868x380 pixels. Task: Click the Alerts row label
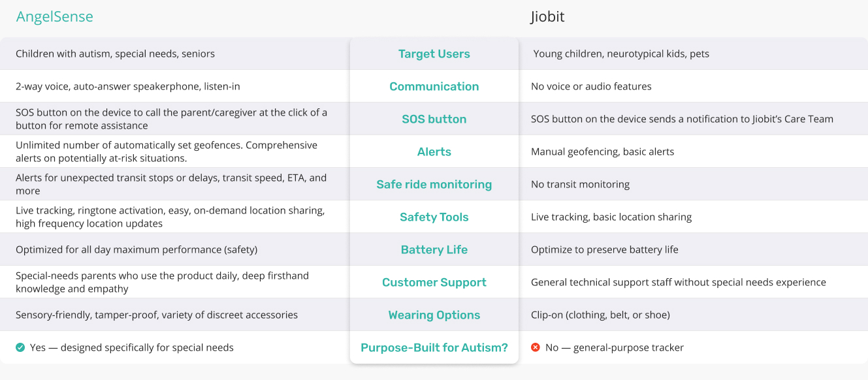pyautogui.click(x=434, y=152)
